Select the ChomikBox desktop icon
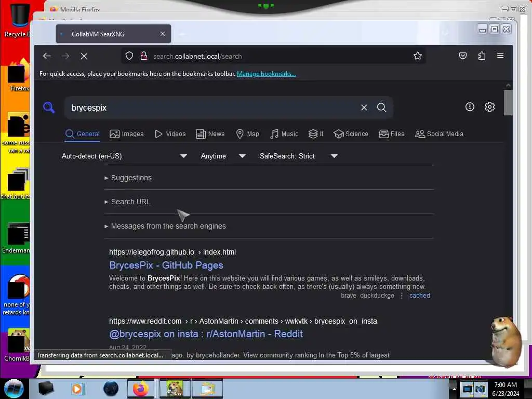532x399 pixels. tap(17, 345)
